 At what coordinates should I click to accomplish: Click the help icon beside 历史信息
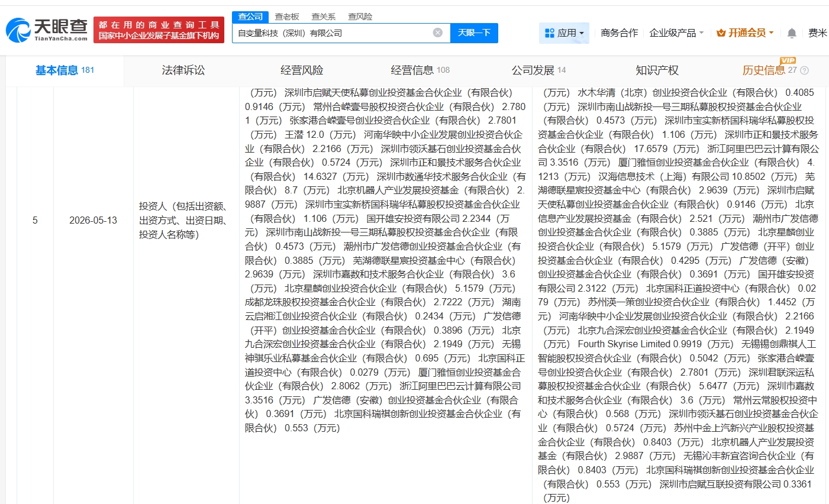pos(804,70)
